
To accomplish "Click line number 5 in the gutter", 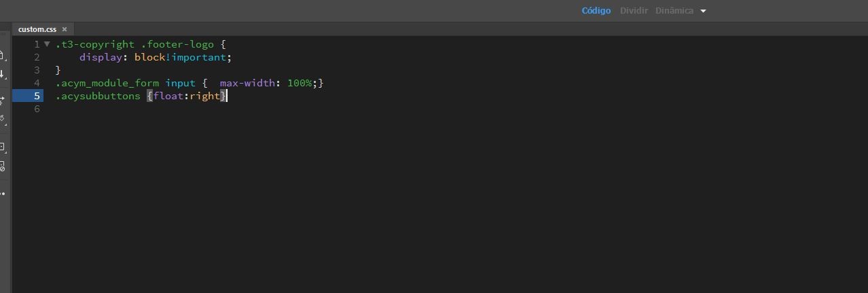I will click(x=37, y=96).
